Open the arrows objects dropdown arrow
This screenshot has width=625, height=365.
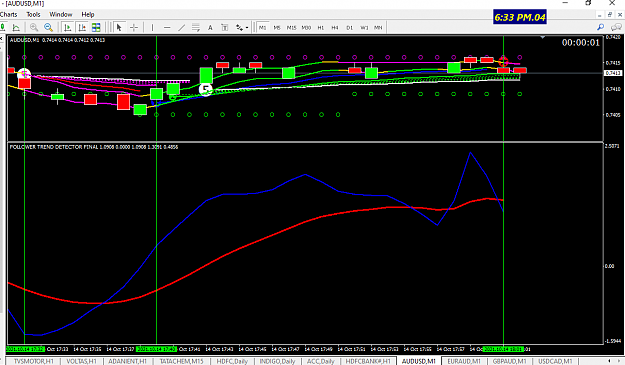click(x=247, y=28)
